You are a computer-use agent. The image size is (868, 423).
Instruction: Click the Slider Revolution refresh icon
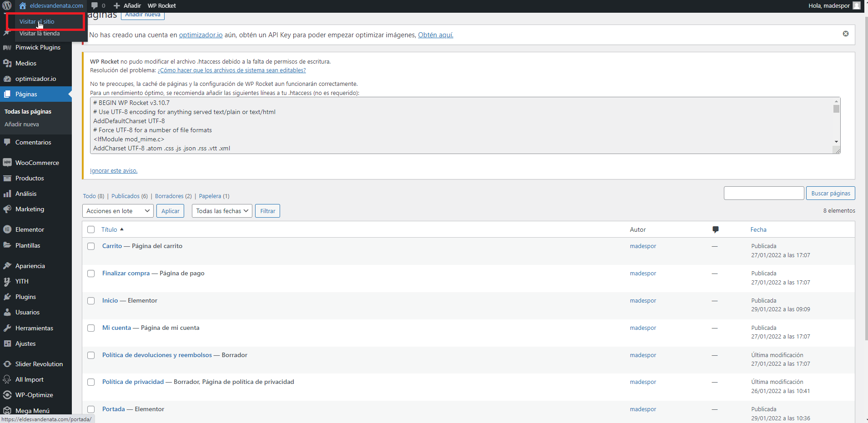[7, 364]
